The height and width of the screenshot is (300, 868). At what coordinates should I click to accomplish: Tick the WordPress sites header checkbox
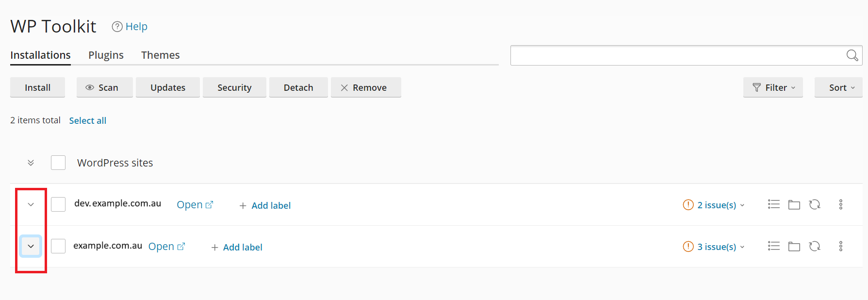58,163
